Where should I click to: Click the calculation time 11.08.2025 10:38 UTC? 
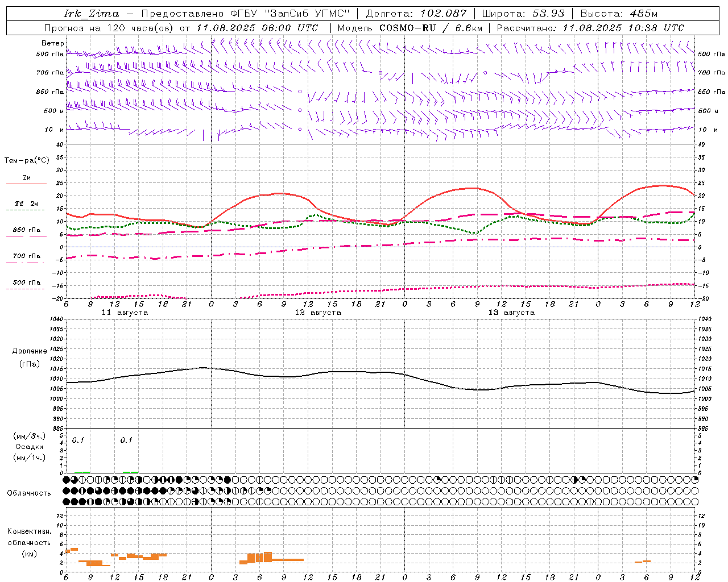pos(623,28)
